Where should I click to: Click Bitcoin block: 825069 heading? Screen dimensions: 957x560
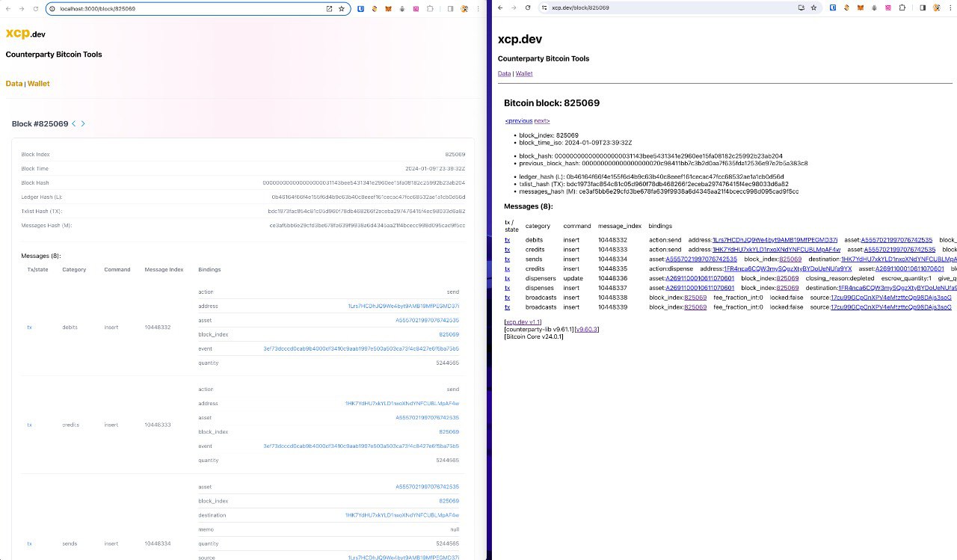coord(552,103)
